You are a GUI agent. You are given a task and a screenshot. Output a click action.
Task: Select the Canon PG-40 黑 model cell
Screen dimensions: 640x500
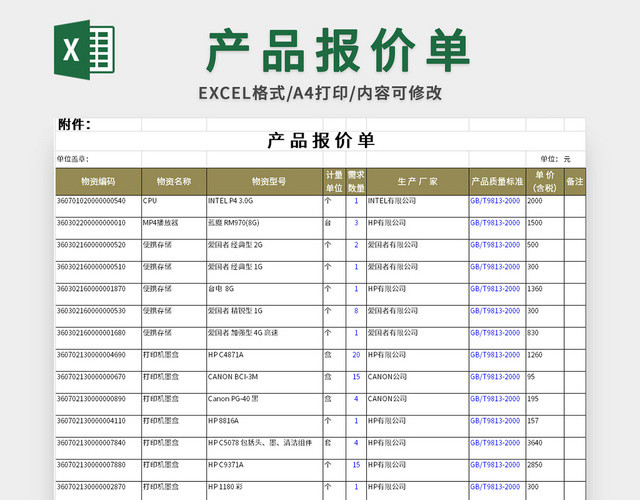coord(264,404)
